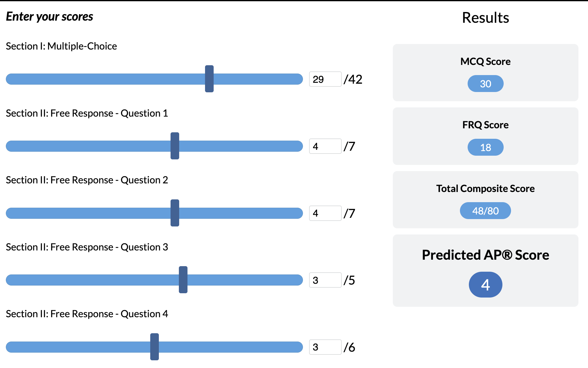588x368 pixels.
Task: Click the Question 4 score input field
Action: point(325,347)
